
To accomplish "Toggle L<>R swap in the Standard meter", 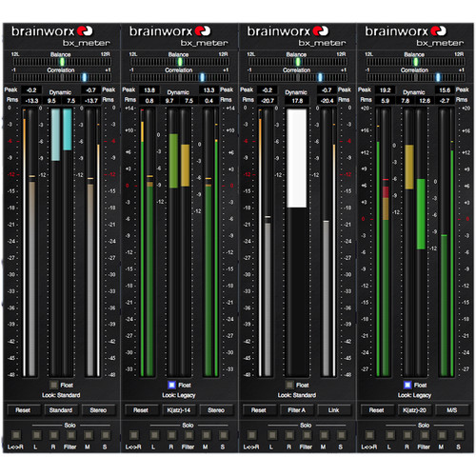I will [x=16, y=435].
